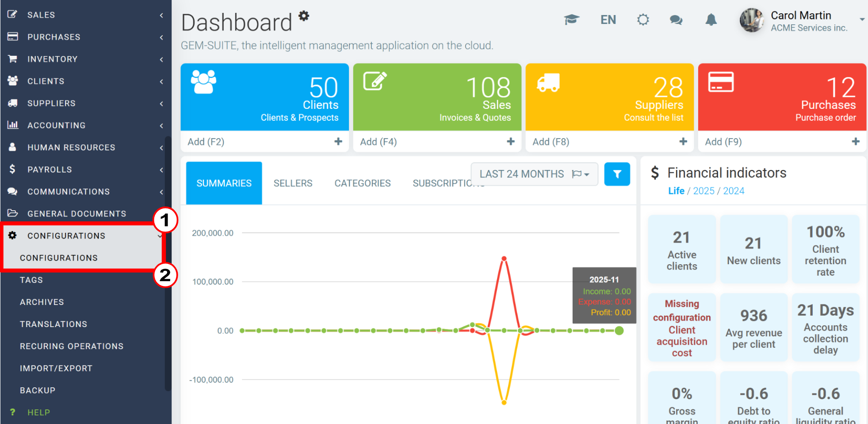868x424 pixels.
Task: Open the graduation cap tutorials icon
Action: [x=571, y=19]
